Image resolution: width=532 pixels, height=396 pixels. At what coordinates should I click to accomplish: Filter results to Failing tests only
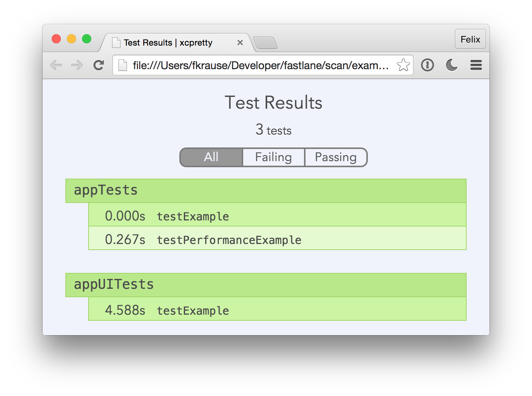[273, 157]
